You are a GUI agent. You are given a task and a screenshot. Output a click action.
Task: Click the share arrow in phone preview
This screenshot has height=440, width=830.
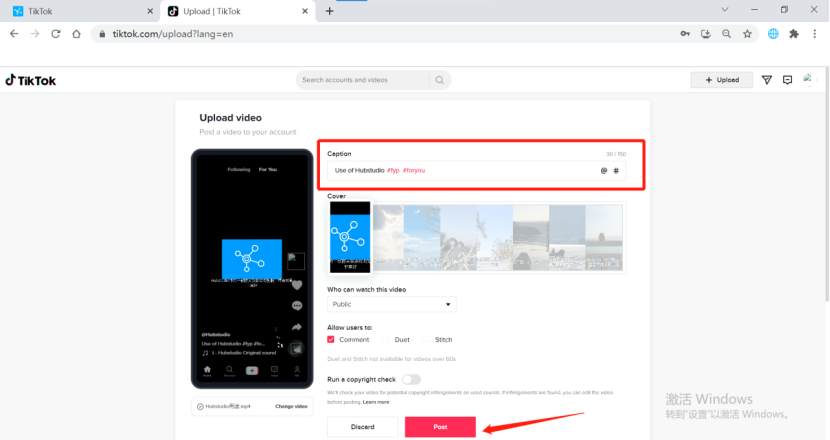(297, 327)
